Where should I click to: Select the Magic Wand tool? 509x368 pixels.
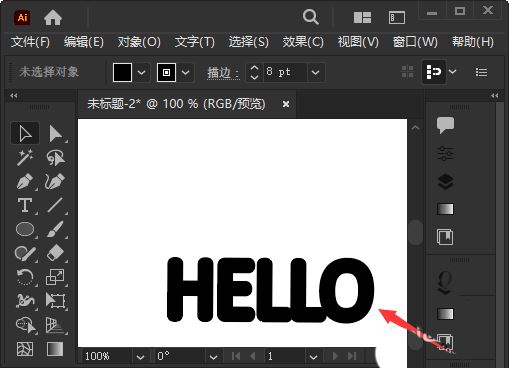(25, 157)
